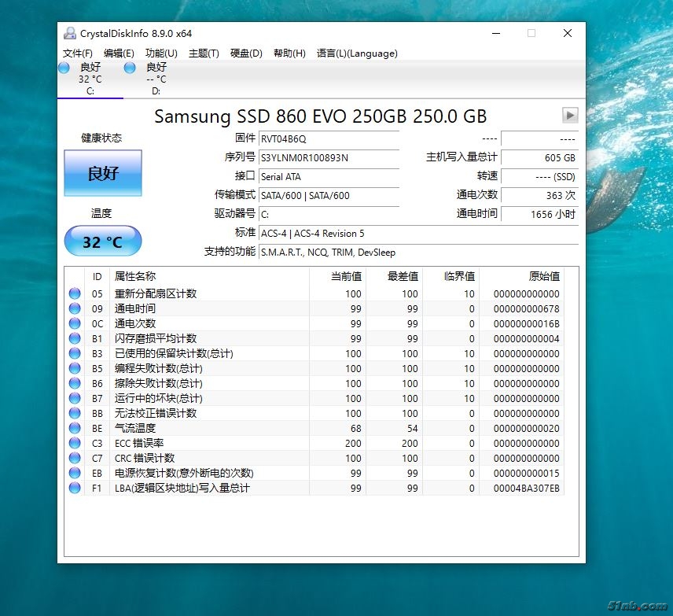Click status orb for ECC 错误率 row
The width and height of the screenshot is (673, 616).
[x=75, y=443]
